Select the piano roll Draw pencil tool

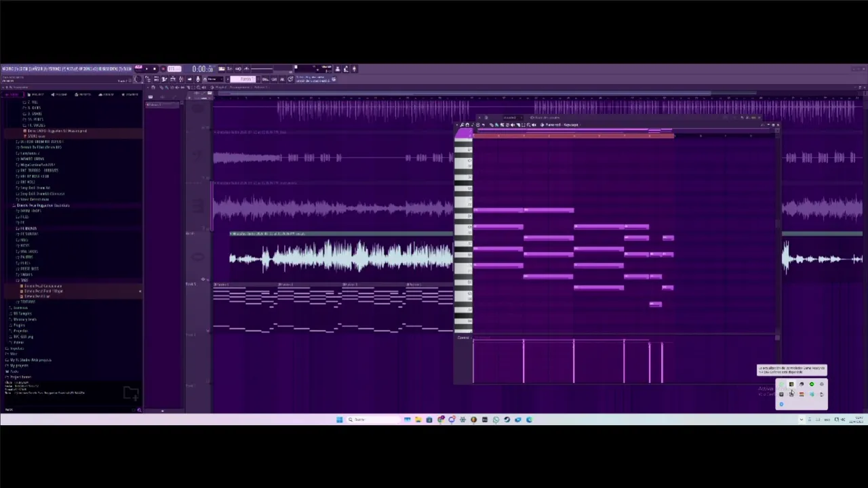pos(491,125)
